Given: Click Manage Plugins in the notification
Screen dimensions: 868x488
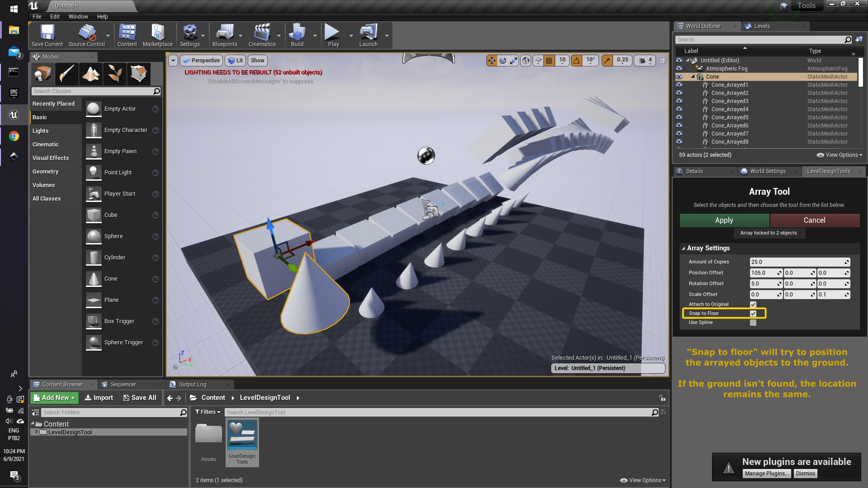Looking at the screenshot, I should point(767,473).
